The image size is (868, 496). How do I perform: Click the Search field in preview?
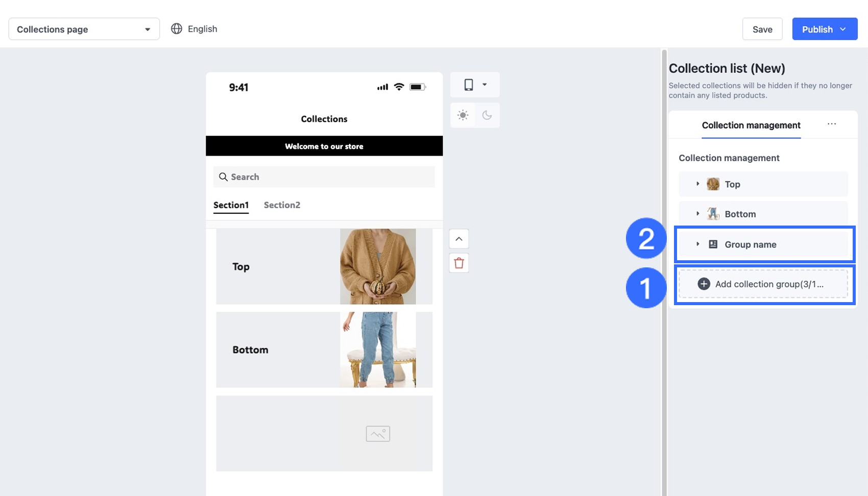pyautogui.click(x=324, y=177)
